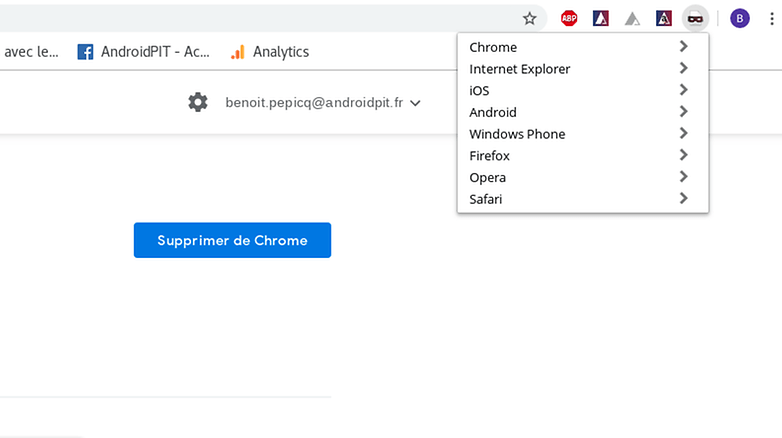Expand the Windows Phone submenu arrow
782x438 pixels.
(684, 133)
